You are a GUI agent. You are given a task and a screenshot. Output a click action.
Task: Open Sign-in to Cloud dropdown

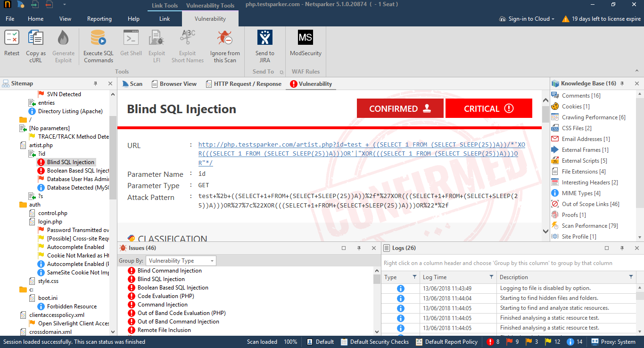(527, 19)
